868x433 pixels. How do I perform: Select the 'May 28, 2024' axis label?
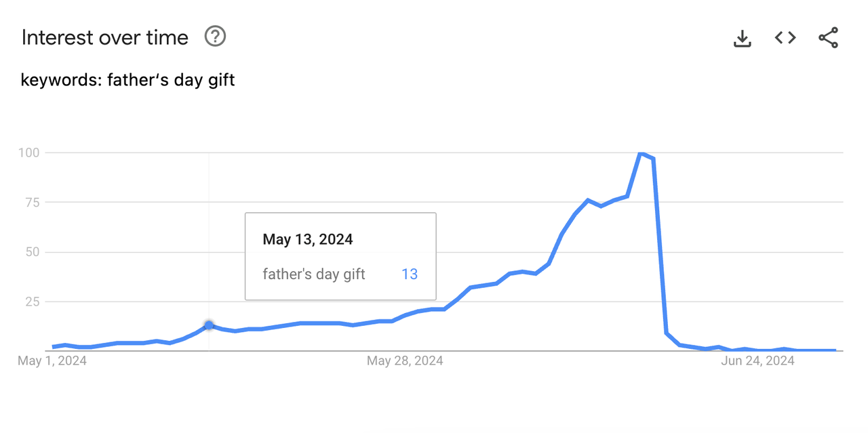coord(404,360)
